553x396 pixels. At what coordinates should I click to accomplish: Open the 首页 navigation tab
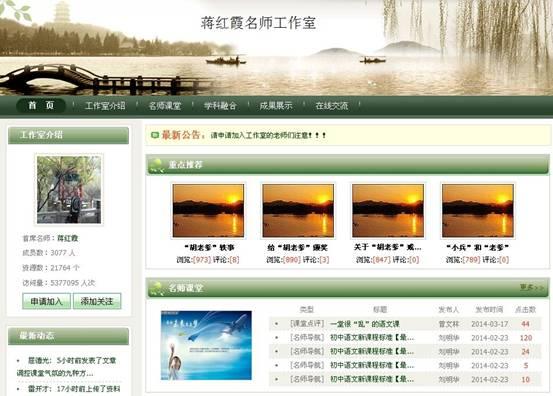[x=41, y=105]
